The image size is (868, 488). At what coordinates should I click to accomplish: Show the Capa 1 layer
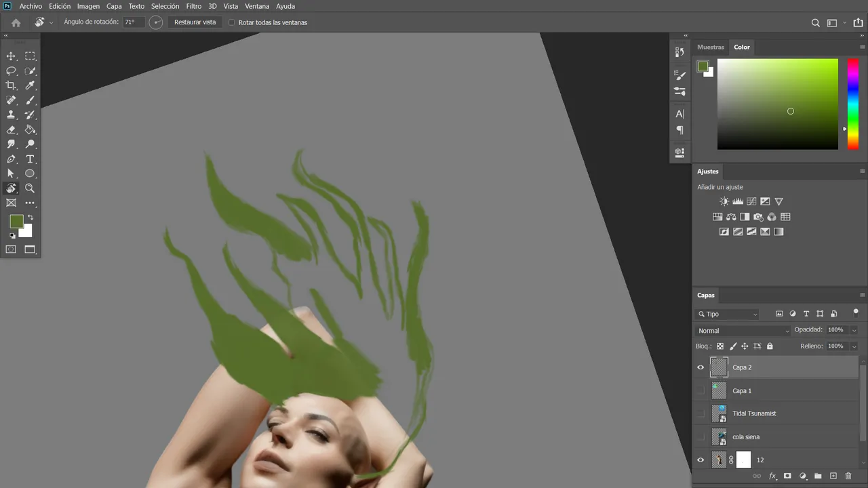pyautogui.click(x=701, y=390)
